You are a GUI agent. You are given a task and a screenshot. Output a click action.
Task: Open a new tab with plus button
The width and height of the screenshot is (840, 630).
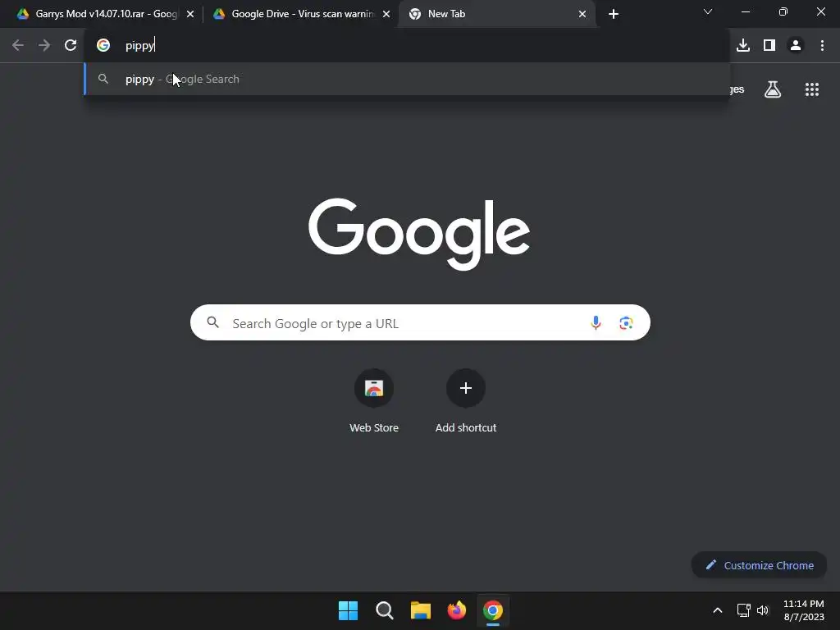point(614,14)
